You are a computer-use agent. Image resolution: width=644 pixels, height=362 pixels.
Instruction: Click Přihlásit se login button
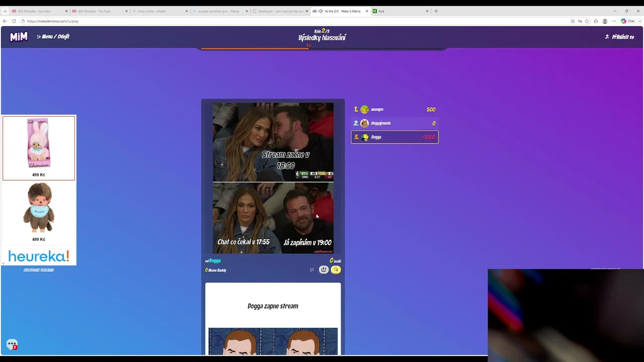619,37
